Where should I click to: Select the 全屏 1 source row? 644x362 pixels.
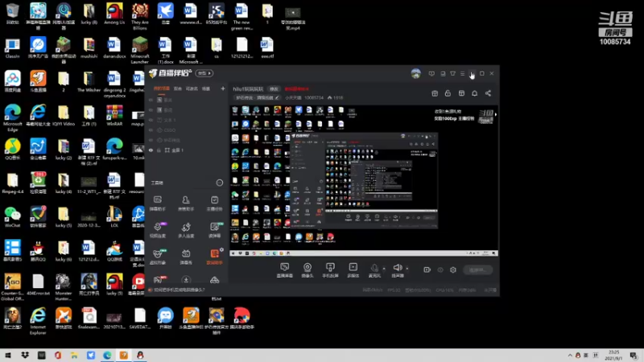187,150
